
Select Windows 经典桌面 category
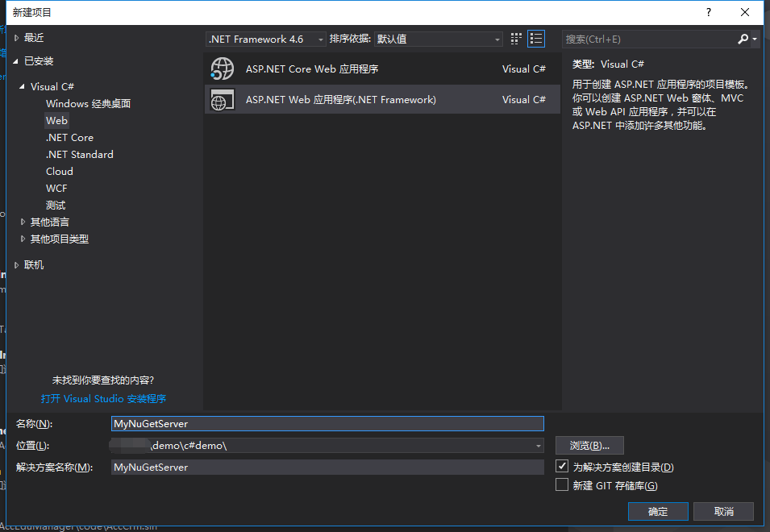[x=89, y=103]
